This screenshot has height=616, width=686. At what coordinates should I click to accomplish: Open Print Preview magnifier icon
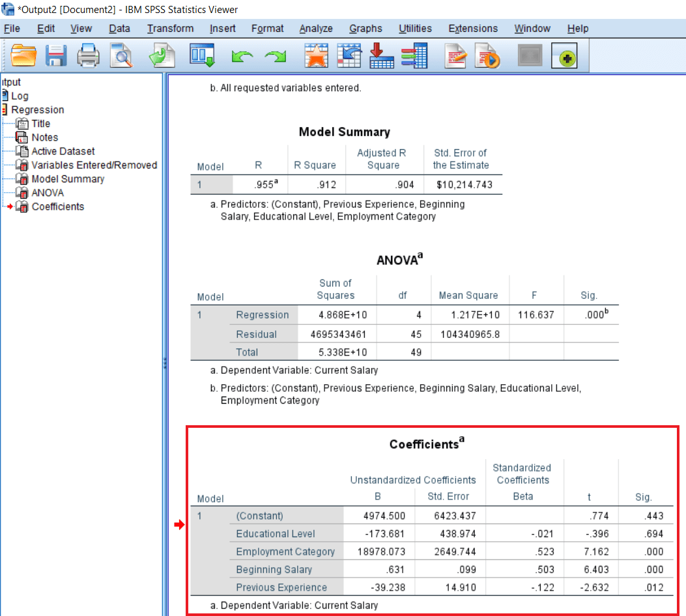tap(121, 55)
